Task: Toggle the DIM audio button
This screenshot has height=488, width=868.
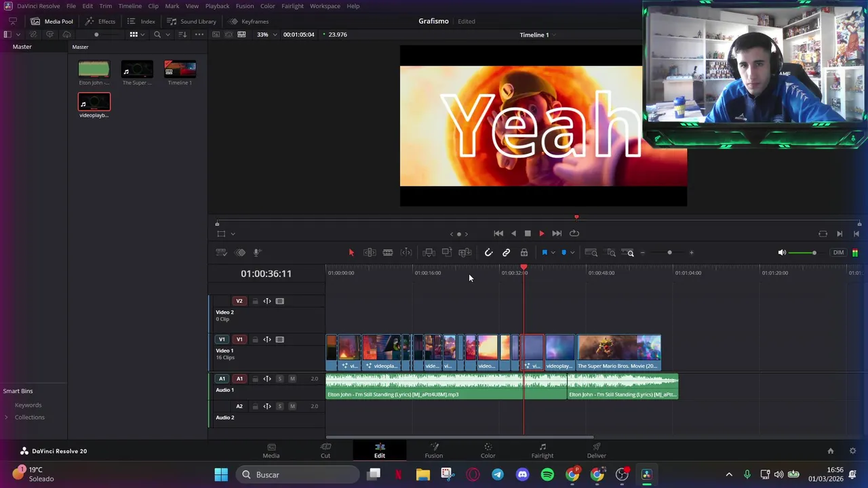Action: coord(838,253)
